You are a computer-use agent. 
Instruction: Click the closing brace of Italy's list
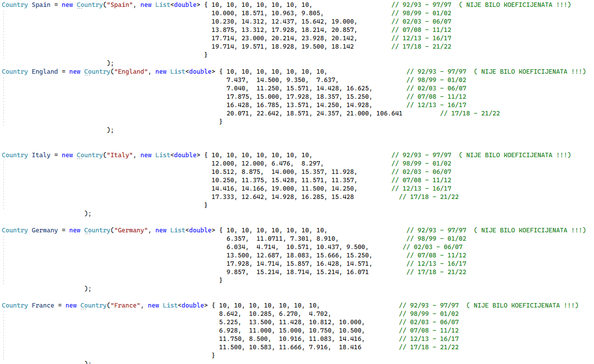coord(206,205)
